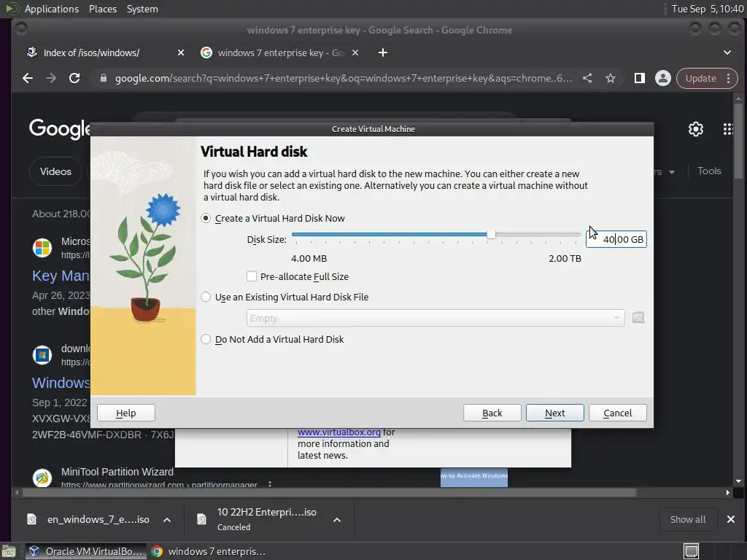This screenshot has height=560, width=747.
Task: Open MiniTool Partition Wizard result options
Action: (270, 484)
